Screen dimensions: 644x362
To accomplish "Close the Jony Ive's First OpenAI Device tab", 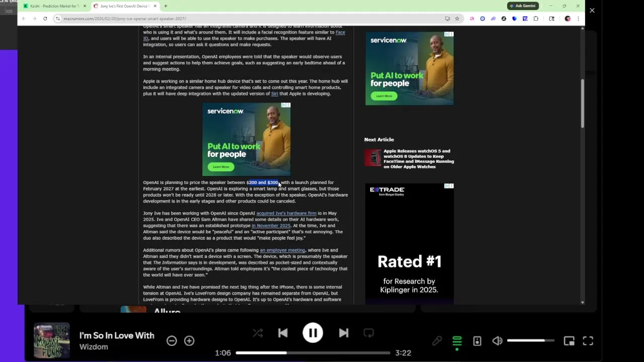I will pos(155,6).
